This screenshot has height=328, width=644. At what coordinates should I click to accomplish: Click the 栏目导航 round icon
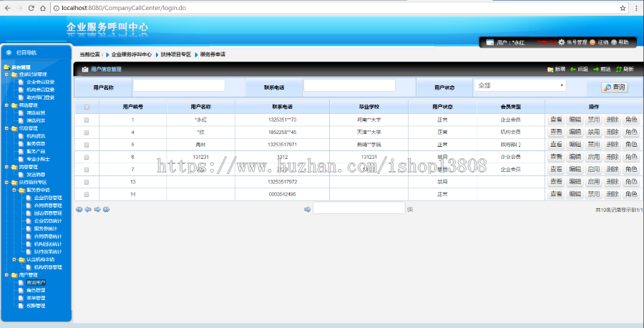point(9,52)
